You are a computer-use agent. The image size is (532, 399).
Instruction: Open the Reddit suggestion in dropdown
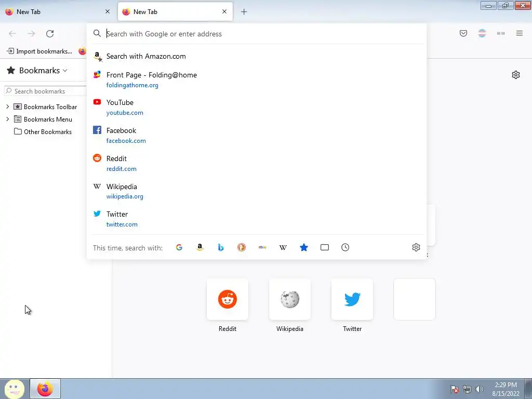tap(256, 163)
